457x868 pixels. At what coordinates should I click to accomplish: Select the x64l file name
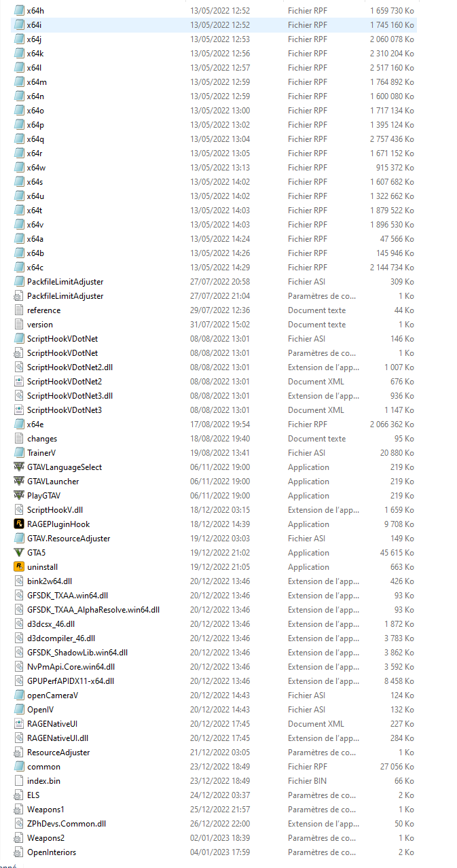coord(35,67)
